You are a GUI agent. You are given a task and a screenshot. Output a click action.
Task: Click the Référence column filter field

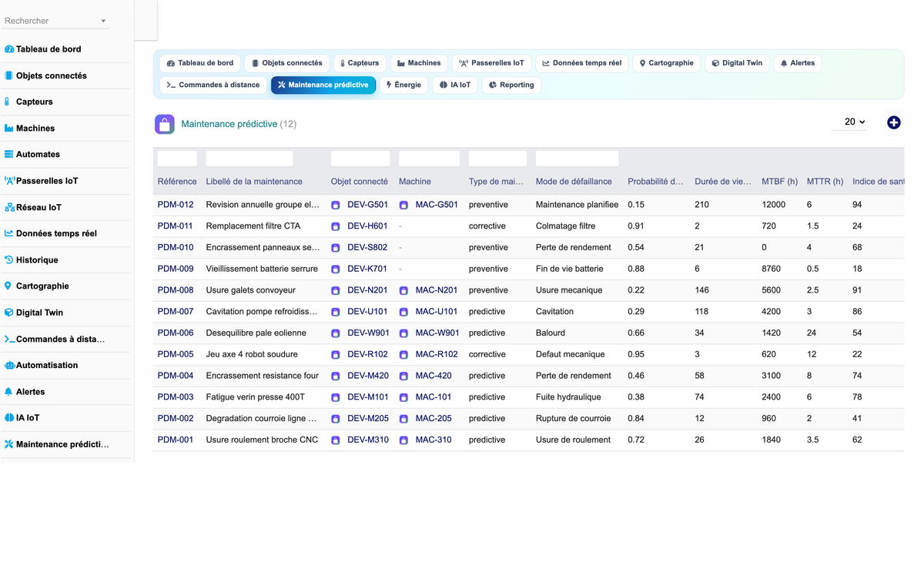click(x=177, y=159)
